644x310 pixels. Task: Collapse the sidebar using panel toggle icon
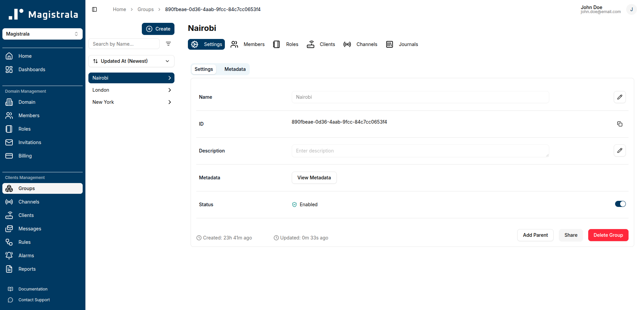(94, 9)
